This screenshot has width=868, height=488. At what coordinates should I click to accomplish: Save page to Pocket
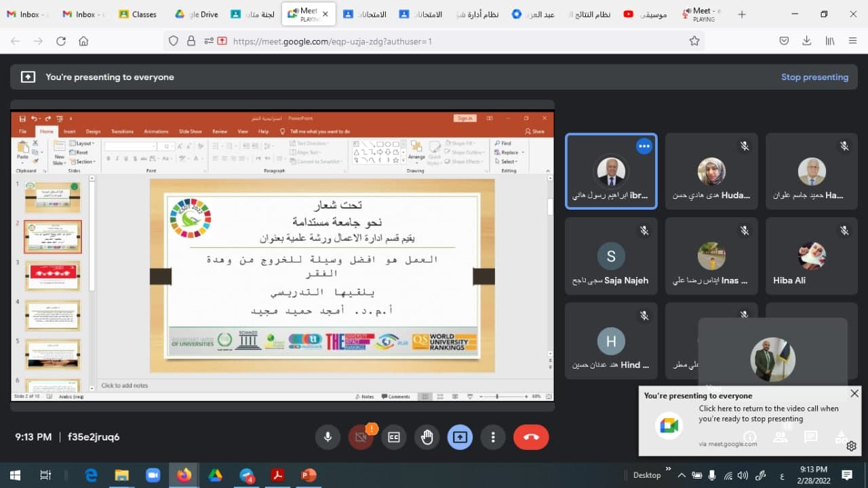pyautogui.click(x=784, y=41)
